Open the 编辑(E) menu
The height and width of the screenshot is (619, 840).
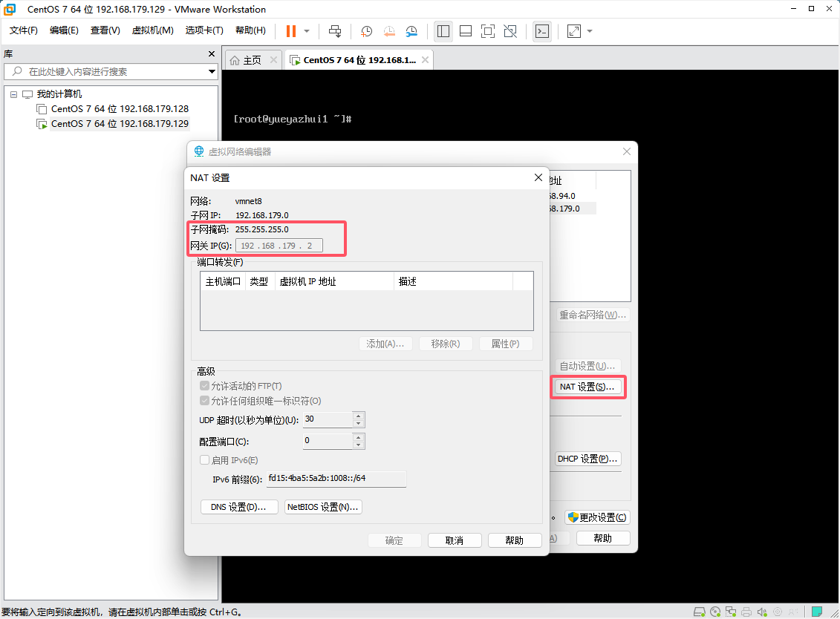click(x=64, y=30)
